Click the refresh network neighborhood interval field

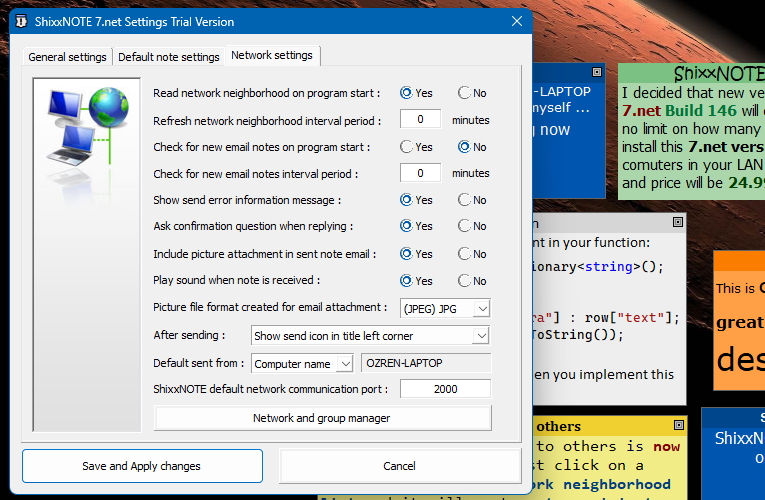coord(420,119)
